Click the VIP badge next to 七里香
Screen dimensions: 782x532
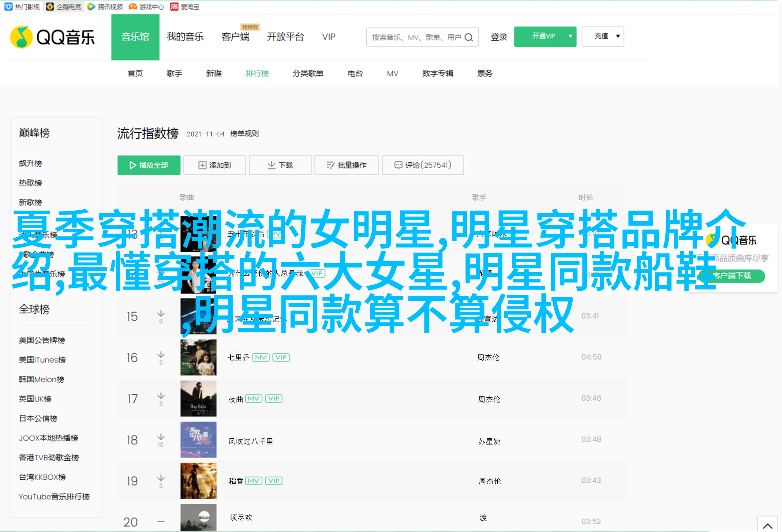point(281,357)
